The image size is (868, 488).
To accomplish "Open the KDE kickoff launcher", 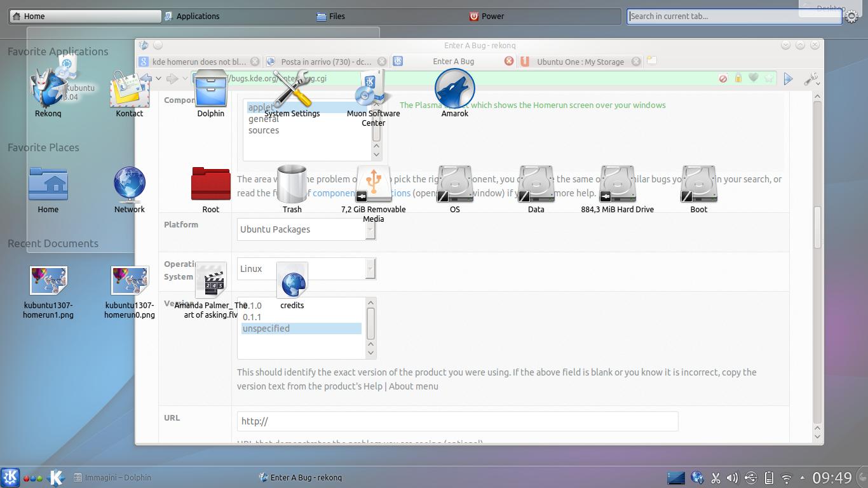I will point(10,477).
